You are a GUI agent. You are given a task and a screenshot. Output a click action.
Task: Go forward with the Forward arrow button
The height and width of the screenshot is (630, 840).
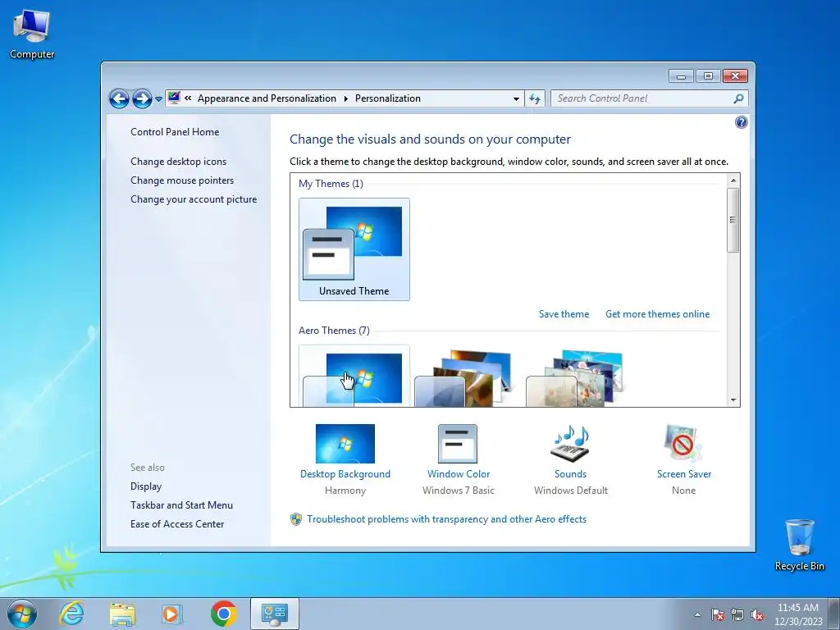point(142,98)
